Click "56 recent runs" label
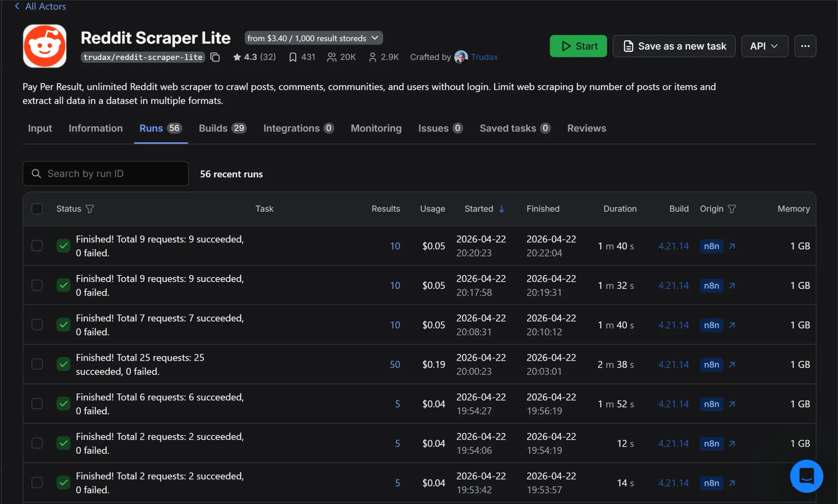 231,174
